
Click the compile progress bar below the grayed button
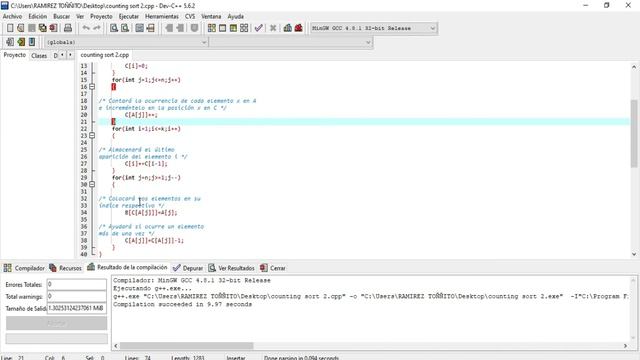tap(57, 338)
